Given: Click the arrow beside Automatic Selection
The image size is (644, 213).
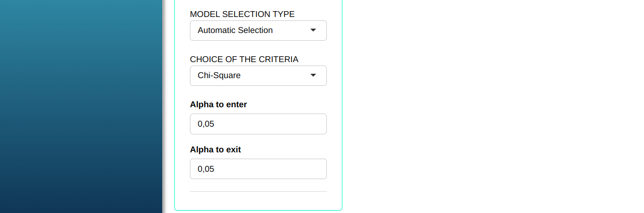Looking at the screenshot, I should pyautogui.click(x=313, y=30).
